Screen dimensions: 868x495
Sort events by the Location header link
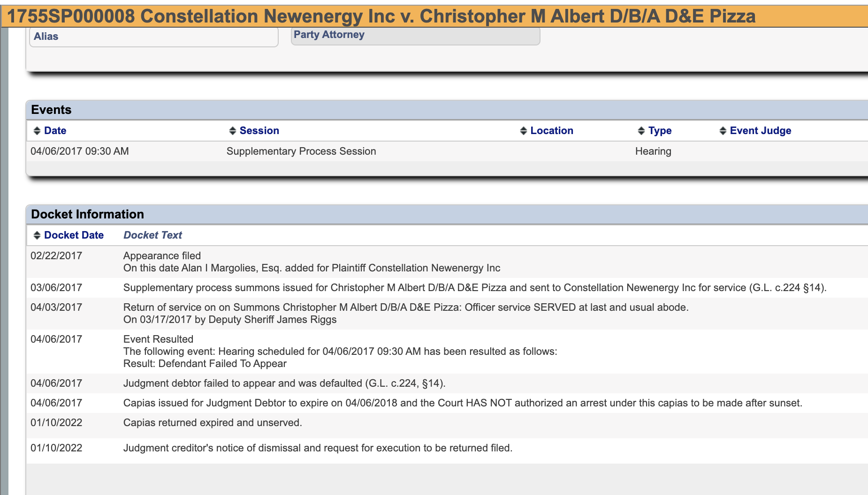click(x=551, y=131)
